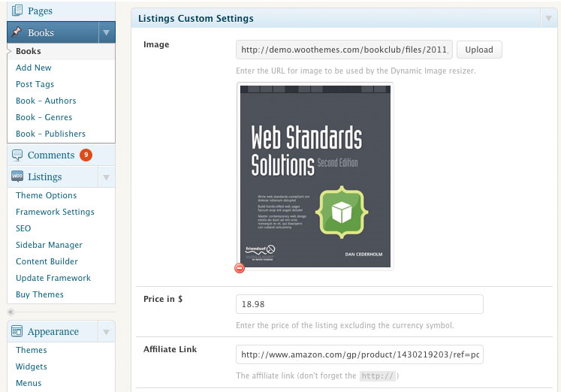Open Sidebar Manager
The width and height of the screenshot is (561, 392).
(49, 245)
